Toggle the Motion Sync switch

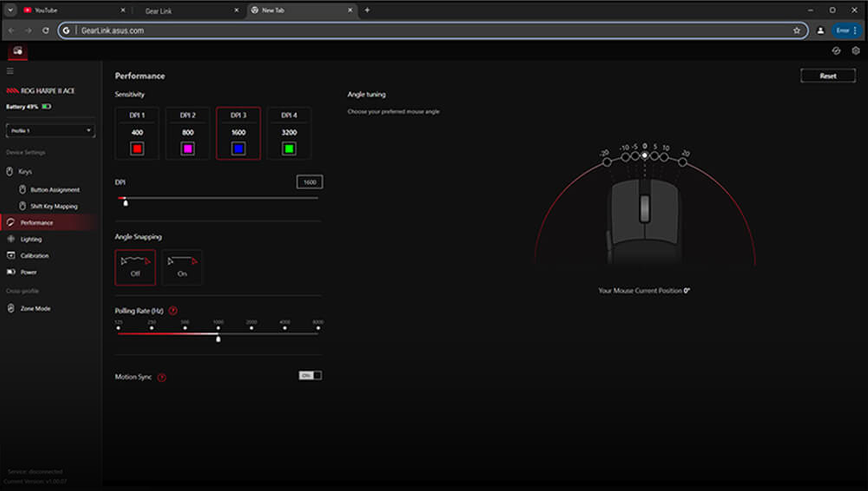pyautogui.click(x=310, y=376)
